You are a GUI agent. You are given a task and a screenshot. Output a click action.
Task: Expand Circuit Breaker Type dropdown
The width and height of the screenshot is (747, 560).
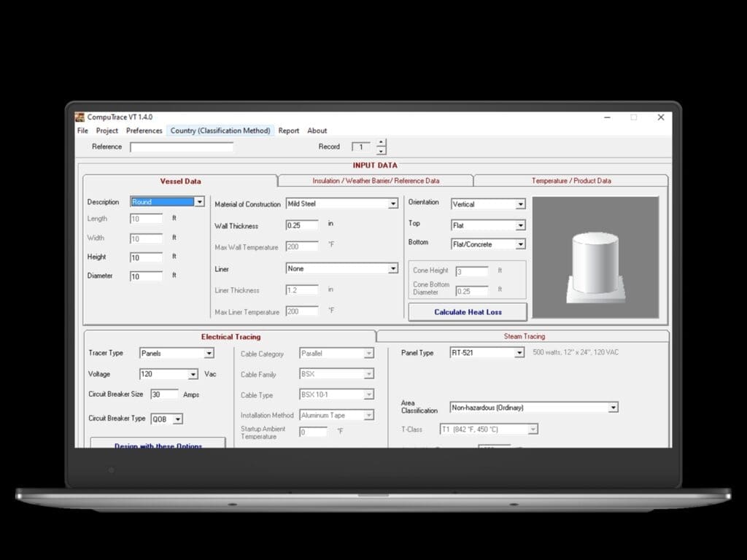click(x=177, y=419)
